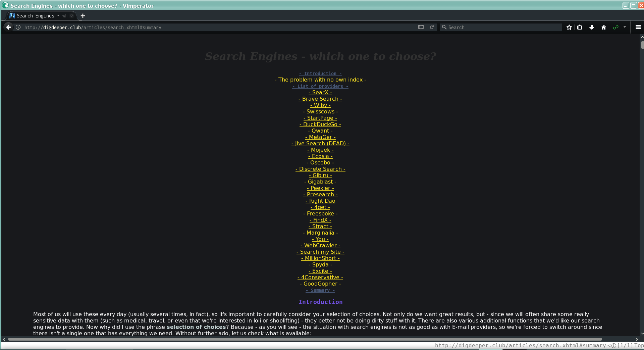The height and width of the screenshot is (350, 644).
Task: Jump to Right Dao entry
Action: click(x=320, y=201)
